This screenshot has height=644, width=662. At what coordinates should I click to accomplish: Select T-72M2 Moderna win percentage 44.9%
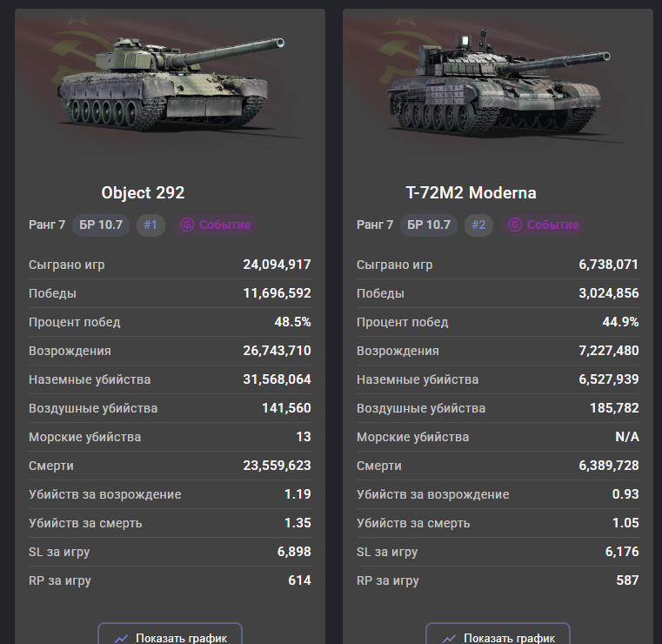click(621, 322)
